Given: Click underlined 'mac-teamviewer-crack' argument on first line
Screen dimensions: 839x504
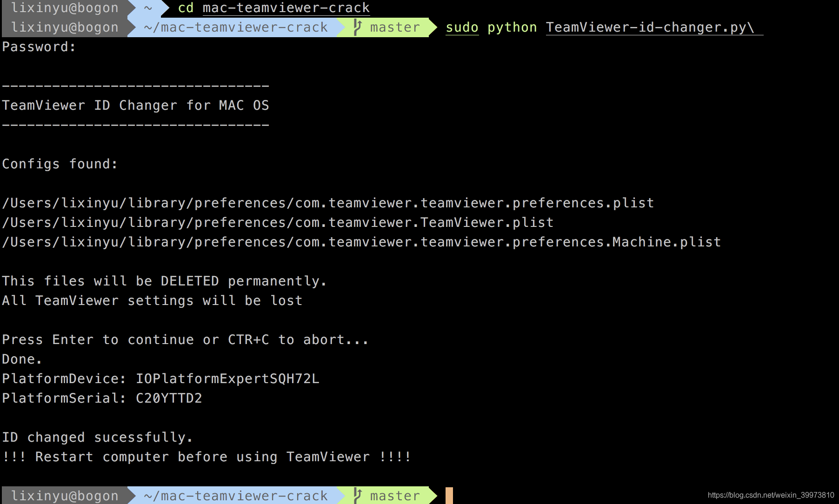Looking at the screenshot, I should [x=286, y=8].
